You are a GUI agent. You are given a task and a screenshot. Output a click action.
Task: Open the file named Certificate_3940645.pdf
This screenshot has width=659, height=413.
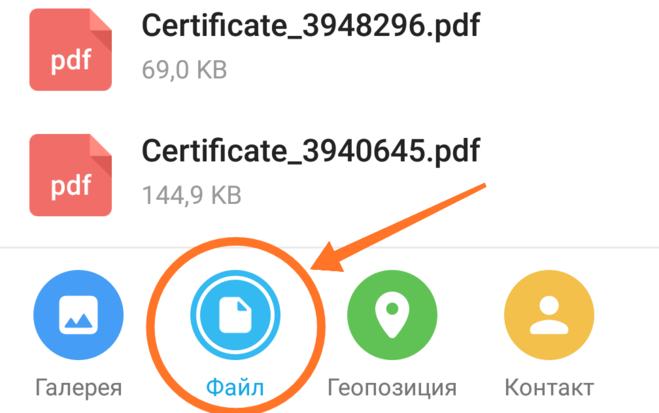tap(311, 151)
